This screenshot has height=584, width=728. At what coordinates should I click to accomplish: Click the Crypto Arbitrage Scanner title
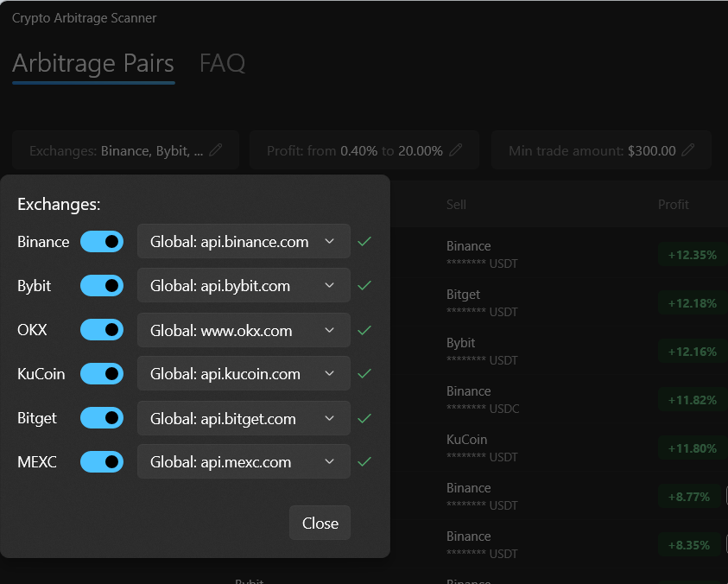(x=84, y=18)
